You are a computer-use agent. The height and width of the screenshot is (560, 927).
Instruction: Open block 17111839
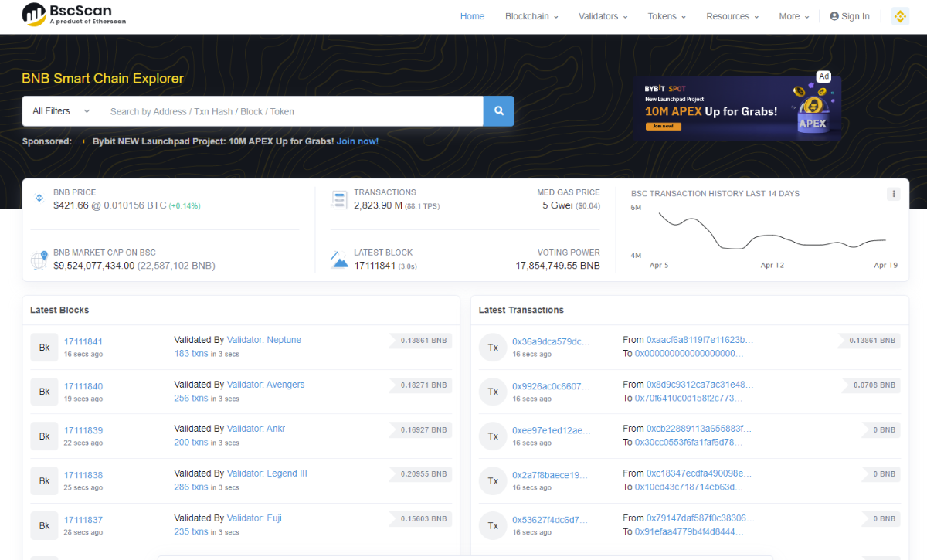pos(83,430)
